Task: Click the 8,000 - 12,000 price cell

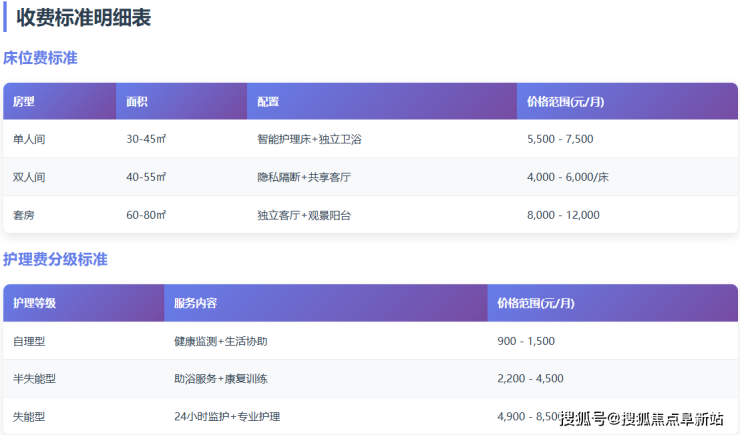Action: [x=563, y=215]
